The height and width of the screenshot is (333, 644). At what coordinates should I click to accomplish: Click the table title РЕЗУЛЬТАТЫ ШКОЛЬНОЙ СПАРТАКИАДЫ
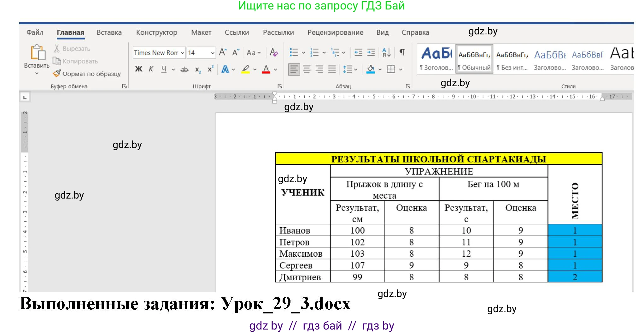tap(439, 159)
